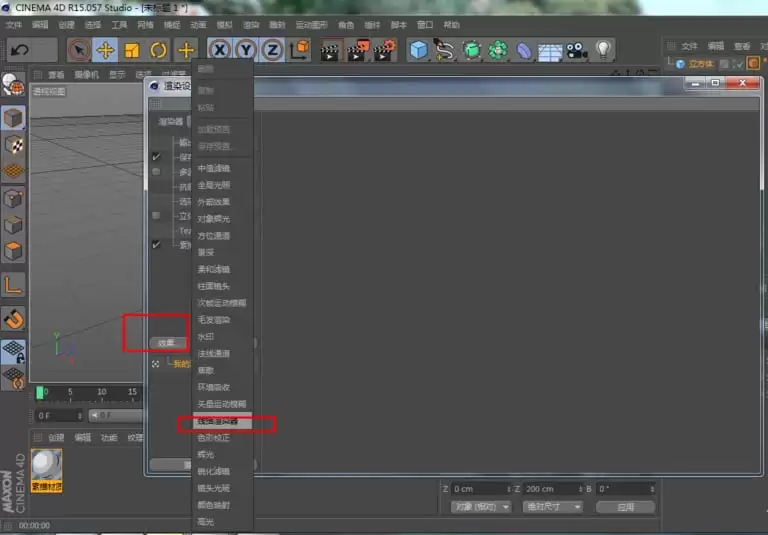Uncheck the first checked render setting
768x535 pixels.
156,157
